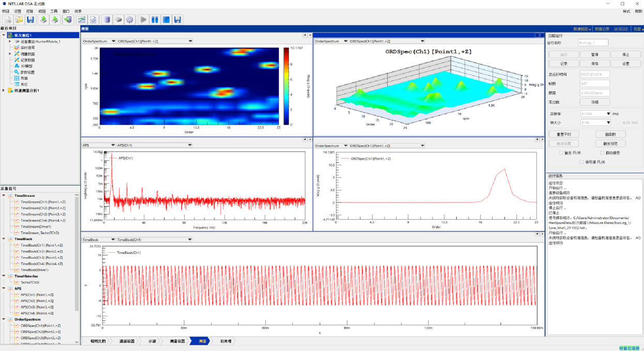The image size is (644, 351).
Task: Enable the 触发 开/关 checkbox
Action: coord(561,153)
